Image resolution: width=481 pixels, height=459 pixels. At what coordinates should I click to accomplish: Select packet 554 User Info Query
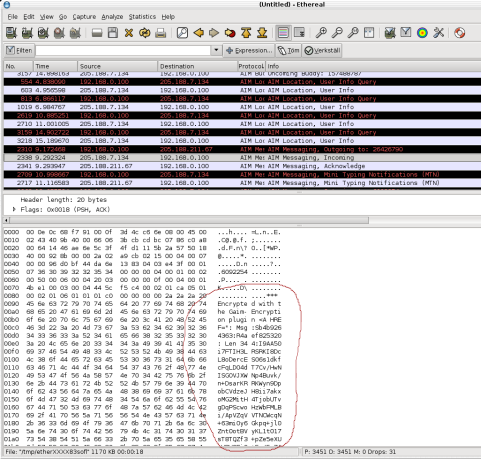point(242,82)
